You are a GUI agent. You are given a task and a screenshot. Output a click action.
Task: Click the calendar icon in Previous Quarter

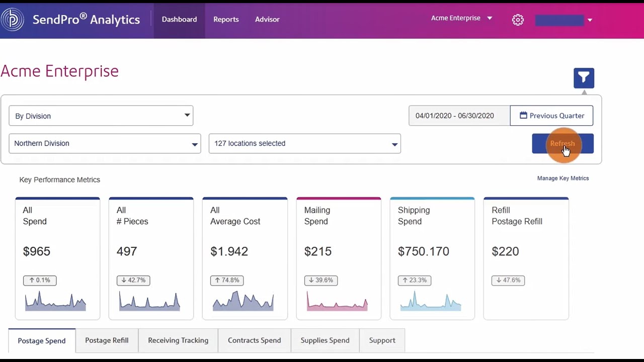(523, 116)
